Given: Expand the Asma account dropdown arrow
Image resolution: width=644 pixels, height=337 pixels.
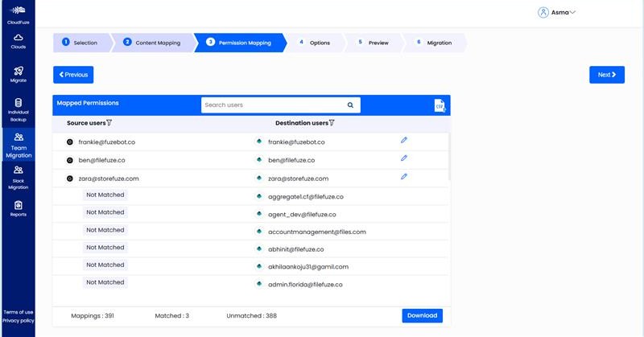Looking at the screenshot, I should coord(572,12).
